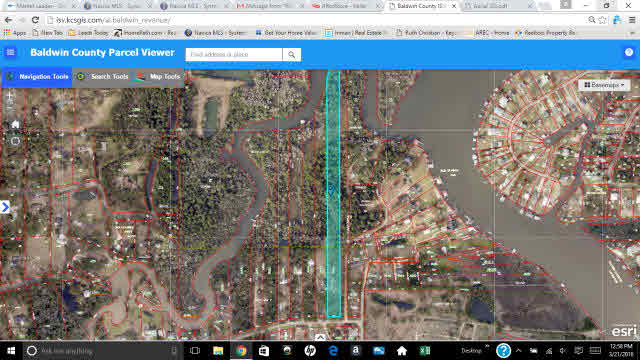640x360 pixels.
Task: Expand the left side panel arrow
Action: (5, 207)
